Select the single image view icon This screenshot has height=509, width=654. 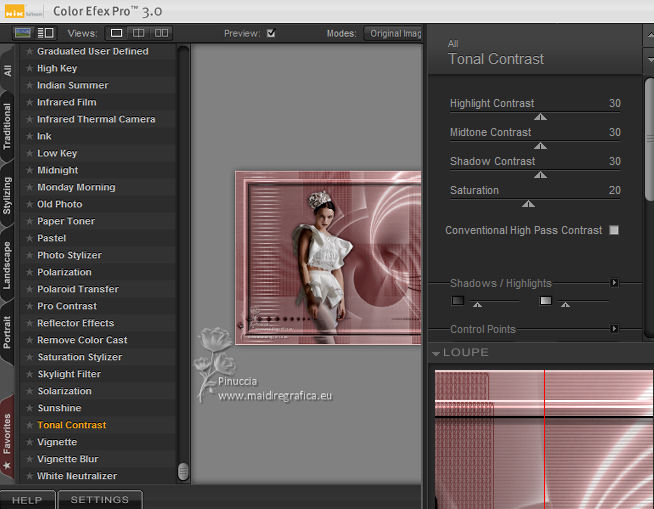point(117,33)
